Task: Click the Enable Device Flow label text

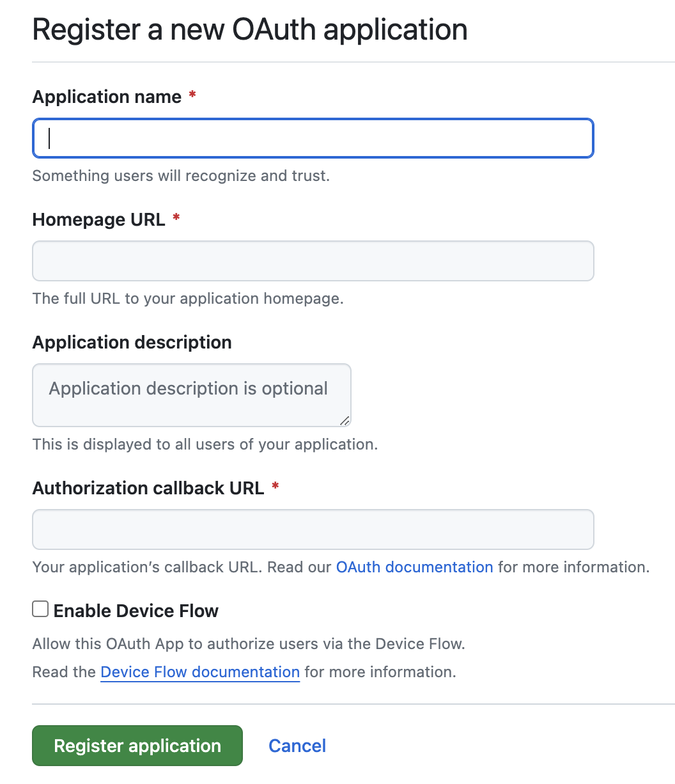Action: (x=136, y=611)
